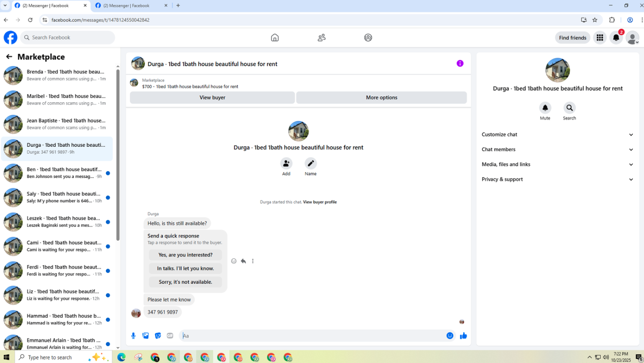The height and width of the screenshot is (363, 644).
Task: Open Leszek's conversation
Action: (x=57, y=222)
